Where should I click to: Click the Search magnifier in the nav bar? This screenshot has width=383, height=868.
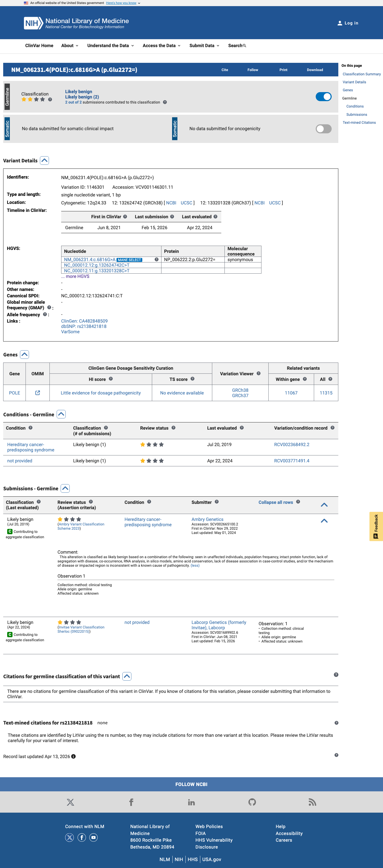[x=244, y=46]
